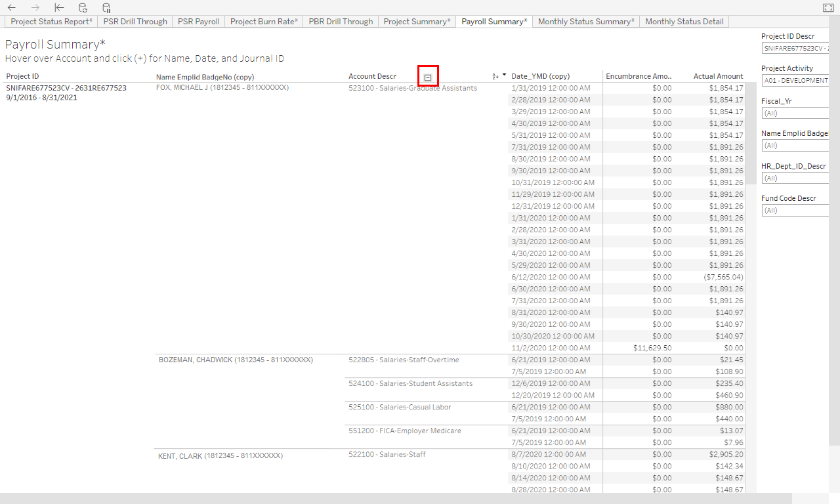The image size is (840, 504).
Task: Click the 8/7/2020 12:00:00 AM date cell
Action: 549,454
